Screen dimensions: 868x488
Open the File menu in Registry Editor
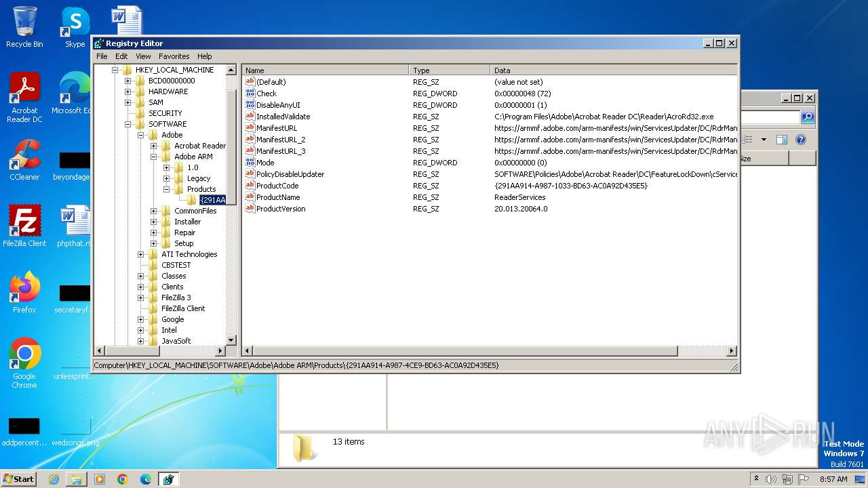(x=102, y=56)
